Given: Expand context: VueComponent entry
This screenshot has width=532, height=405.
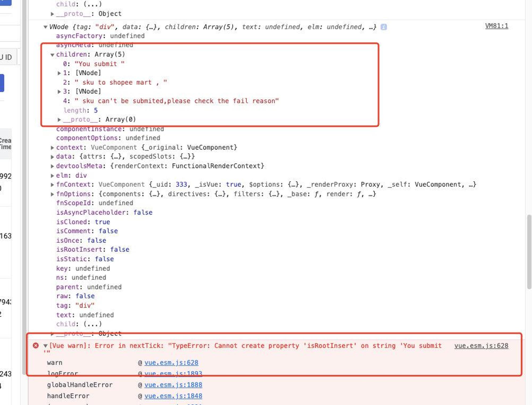Looking at the screenshot, I should click(x=52, y=147).
